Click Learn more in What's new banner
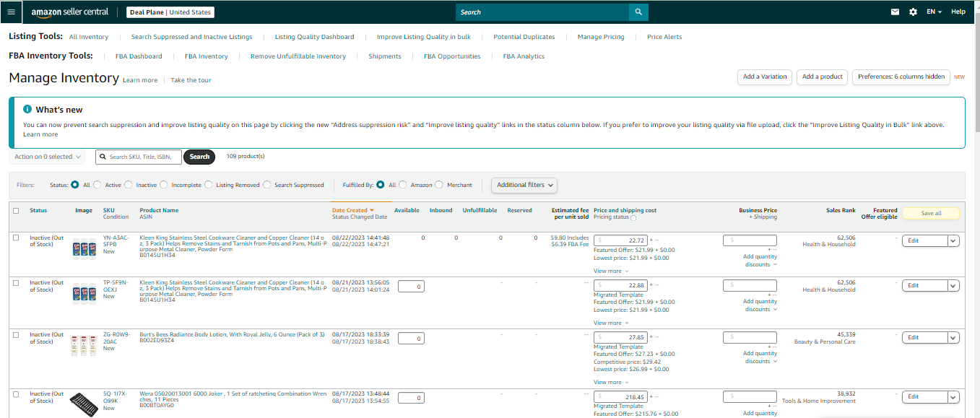Screen dimensions: 980x418 click(x=40, y=134)
